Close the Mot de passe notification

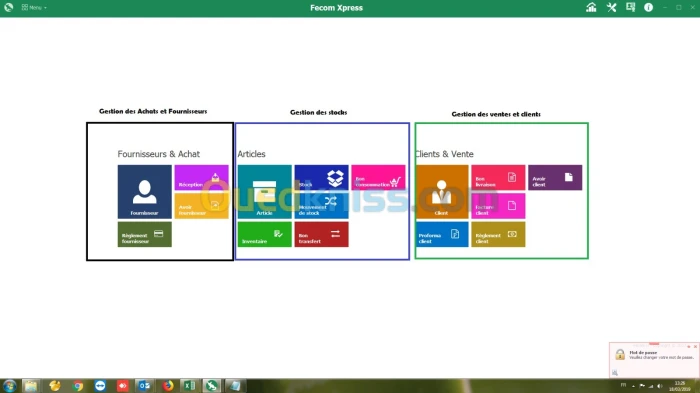pos(695,347)
